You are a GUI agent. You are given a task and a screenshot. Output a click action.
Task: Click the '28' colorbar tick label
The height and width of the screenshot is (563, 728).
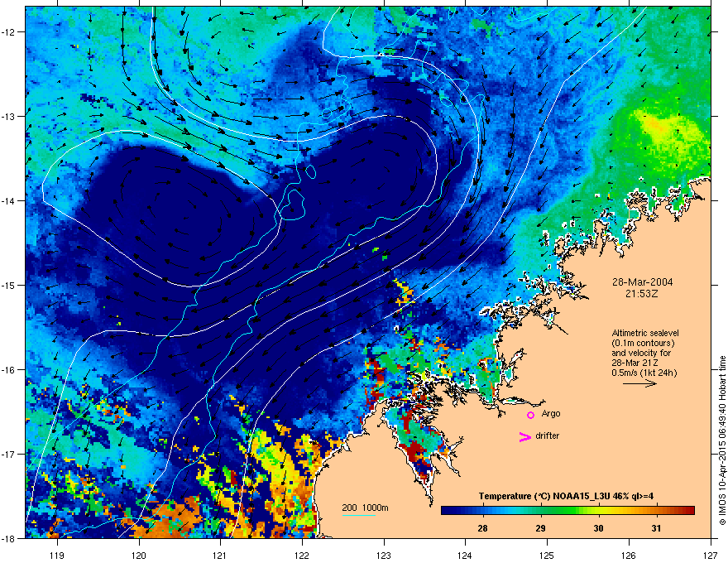[482, 528]
